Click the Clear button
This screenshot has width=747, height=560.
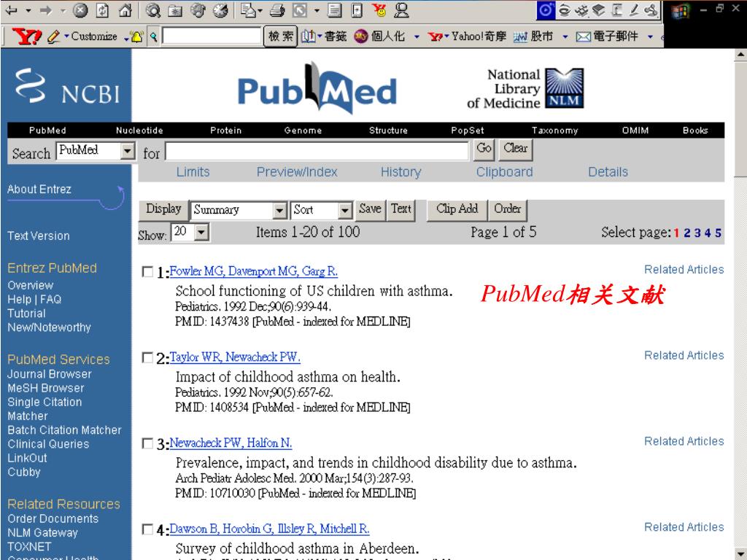[x=516, y=149]
